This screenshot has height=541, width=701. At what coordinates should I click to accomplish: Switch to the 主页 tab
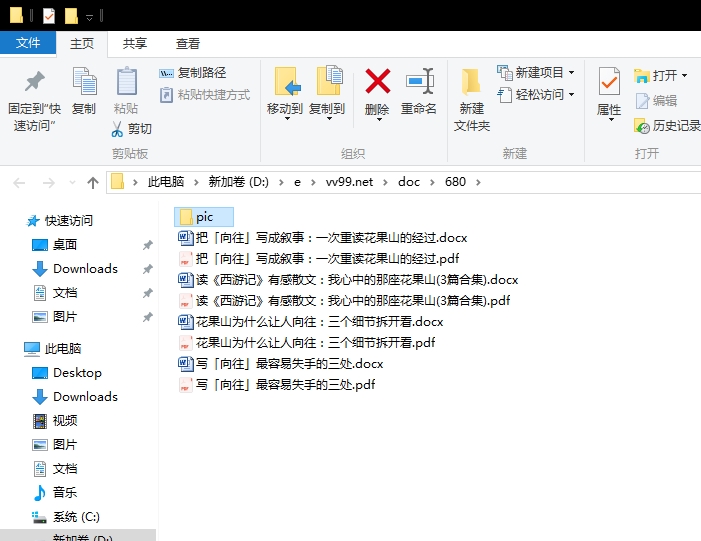click(x=82, y=43)
